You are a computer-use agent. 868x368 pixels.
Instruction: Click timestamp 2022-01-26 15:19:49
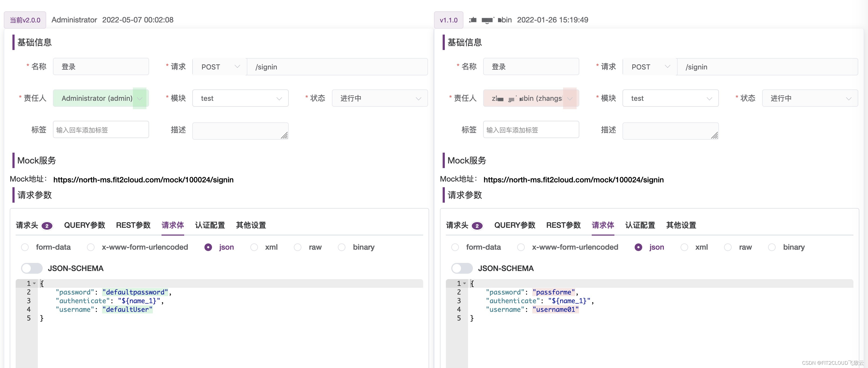click(553, 20)
